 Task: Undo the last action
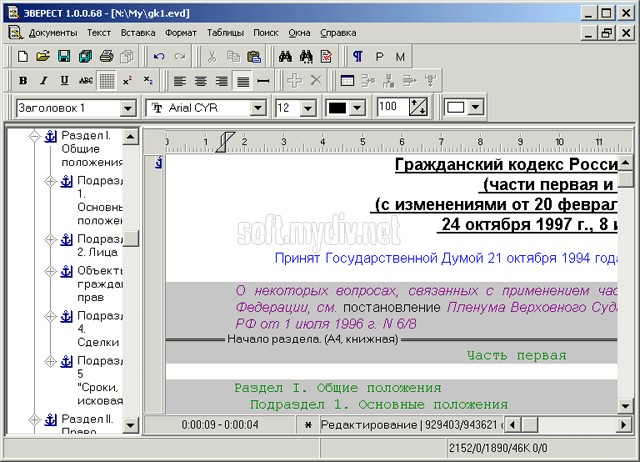159,56
